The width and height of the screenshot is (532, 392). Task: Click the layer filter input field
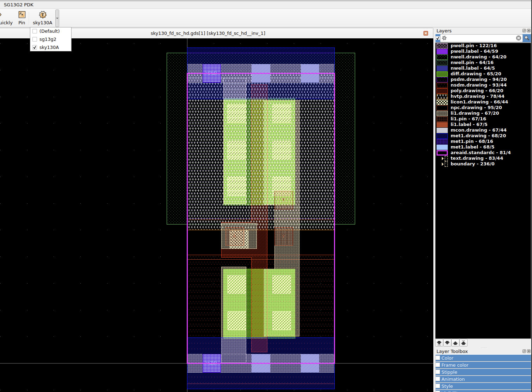[x=481, y=38]
